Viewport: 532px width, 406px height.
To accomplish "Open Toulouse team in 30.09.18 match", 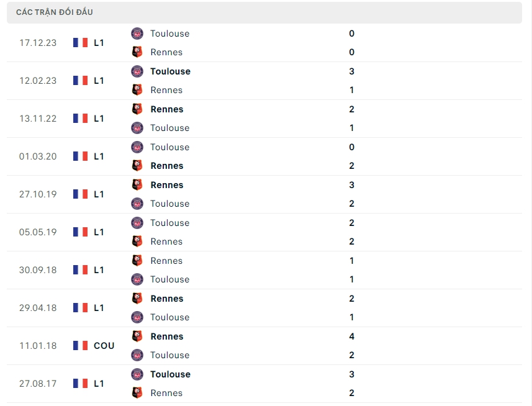I will [169, 279].
